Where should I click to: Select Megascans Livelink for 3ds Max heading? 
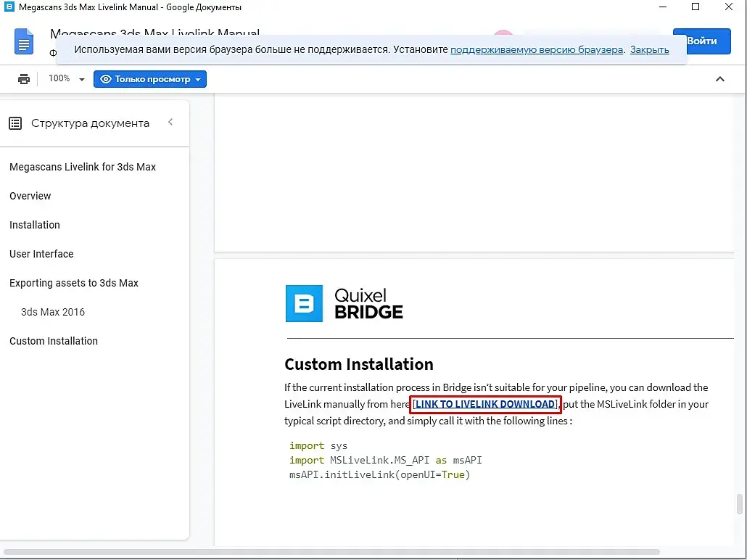tap(83, 167)
